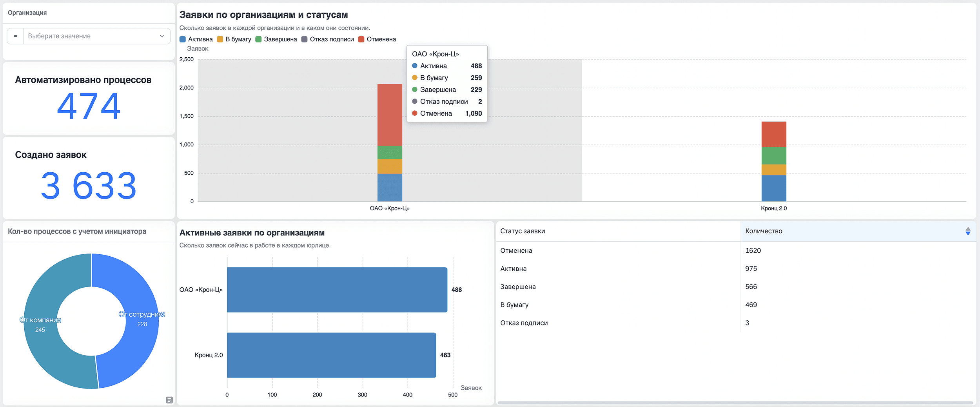Click the ОАО «Крон-Ц» label beside horizontal bar
The height and width of the screenshot is (407, 980).
click(201, 290)
